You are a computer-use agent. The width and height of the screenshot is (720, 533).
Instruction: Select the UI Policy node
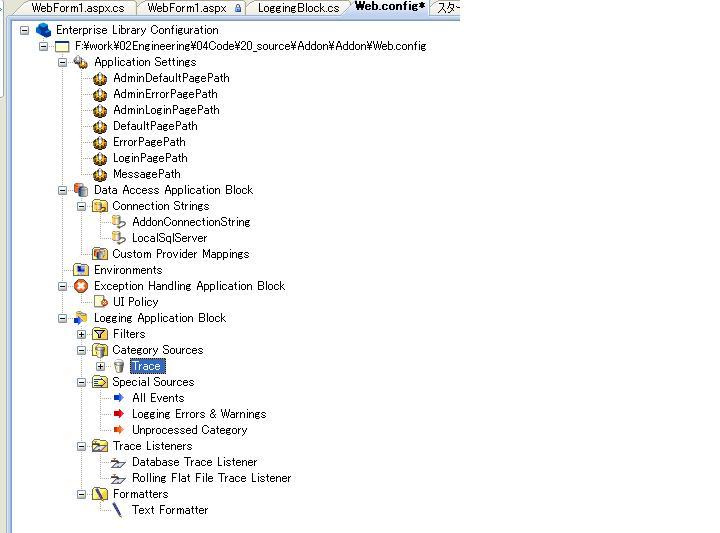[135, 302]
